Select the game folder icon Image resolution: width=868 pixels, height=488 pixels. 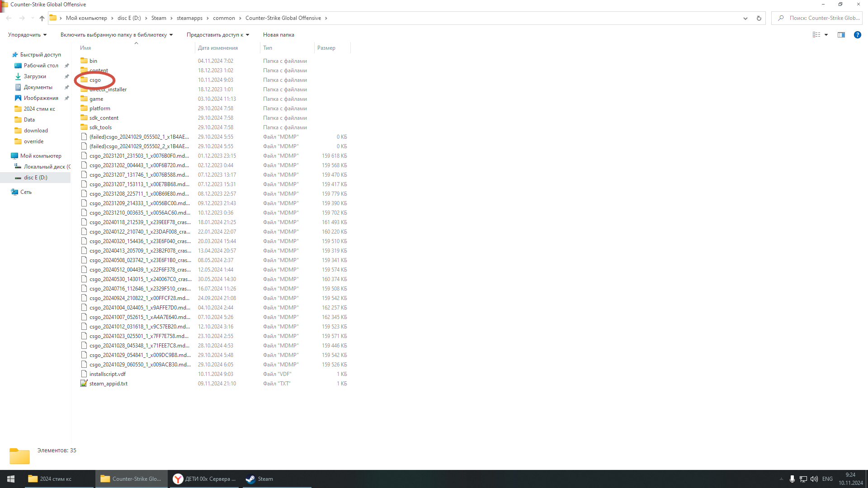84,99
